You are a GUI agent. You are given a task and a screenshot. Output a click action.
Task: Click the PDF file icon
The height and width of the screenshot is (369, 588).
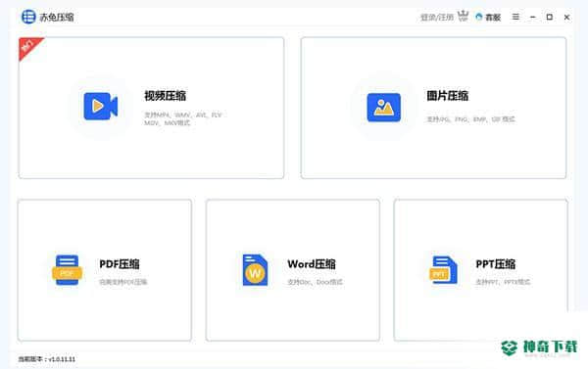point(67,270)
